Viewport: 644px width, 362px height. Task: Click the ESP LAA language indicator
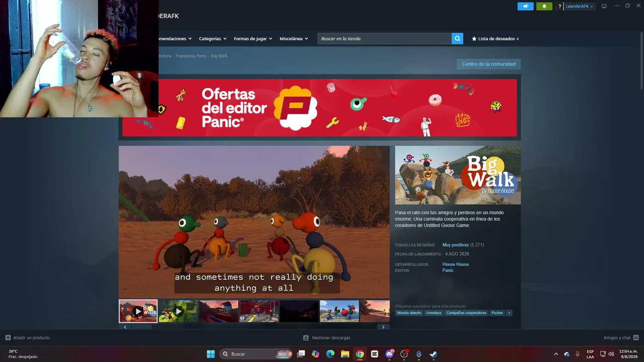click(590, 354)
